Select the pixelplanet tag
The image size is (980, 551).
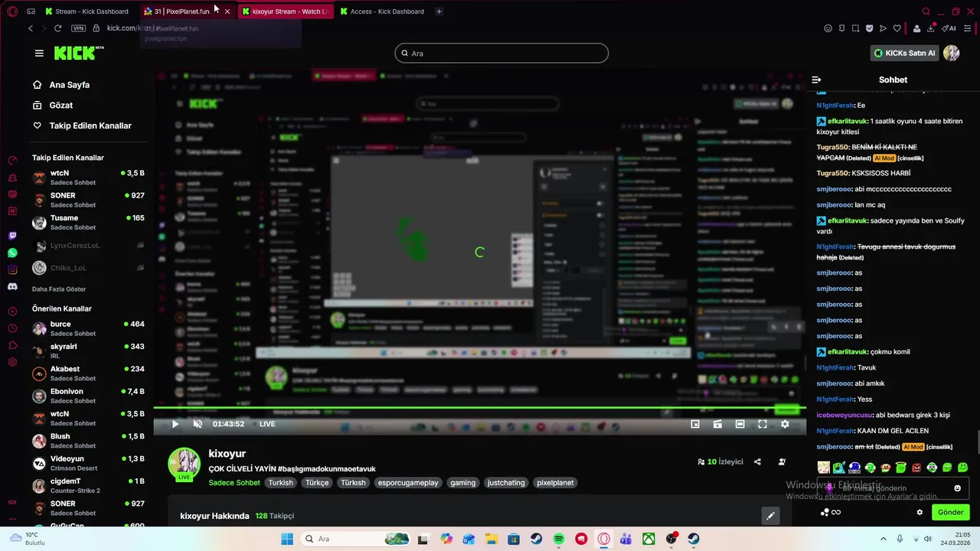555,483
